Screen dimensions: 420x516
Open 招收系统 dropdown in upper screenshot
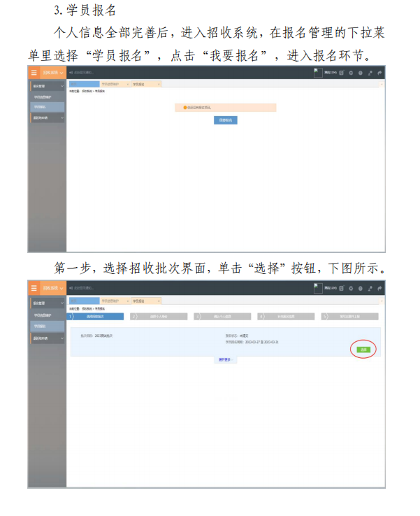click(x=52, y=73)
